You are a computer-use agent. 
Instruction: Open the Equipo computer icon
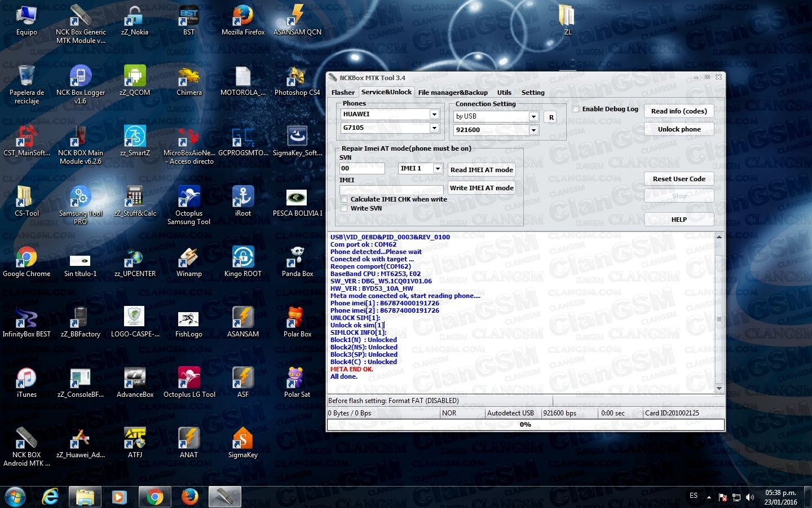(27, 21)
